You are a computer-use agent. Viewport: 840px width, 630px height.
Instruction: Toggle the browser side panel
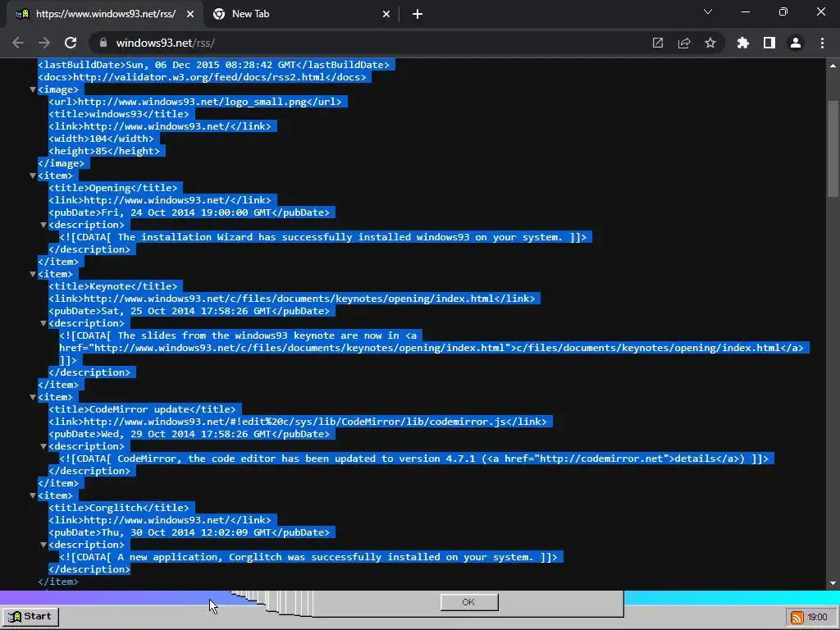click(769, 43)
